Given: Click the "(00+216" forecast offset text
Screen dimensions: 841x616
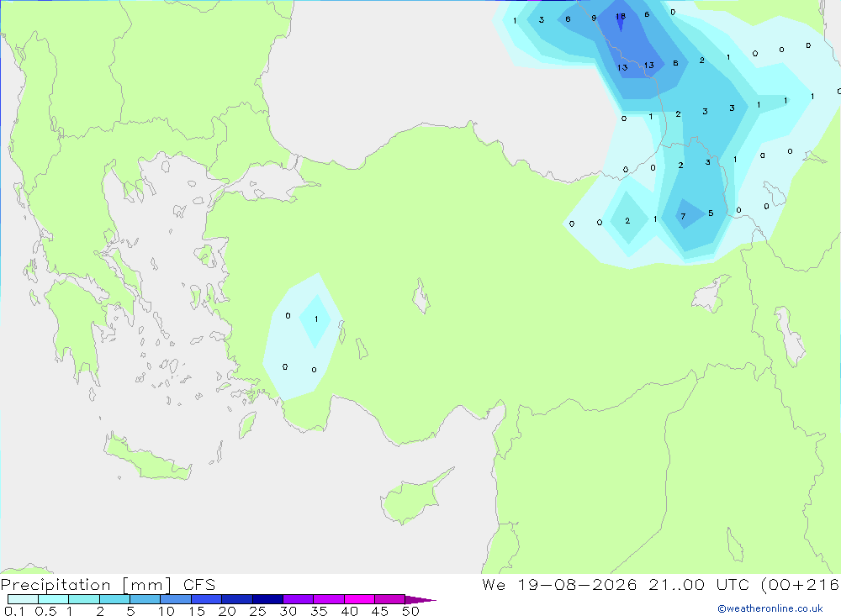Looking at the screenshot, I should 801,584.
